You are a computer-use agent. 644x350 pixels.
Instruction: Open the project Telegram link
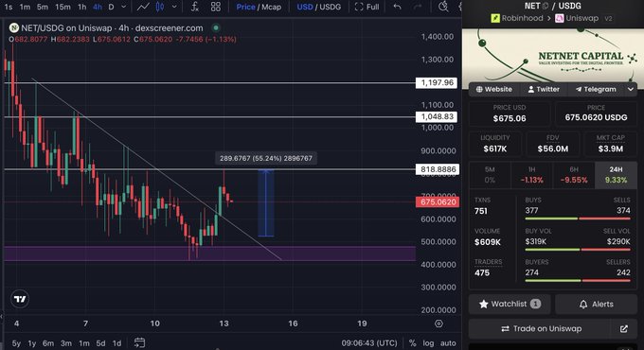tap(596, 89)
